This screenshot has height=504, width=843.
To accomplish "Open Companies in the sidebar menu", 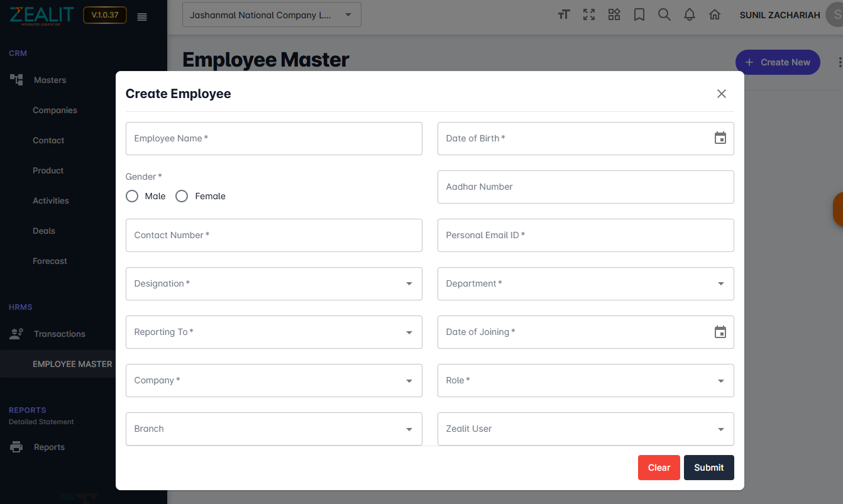I will (55, 110).
